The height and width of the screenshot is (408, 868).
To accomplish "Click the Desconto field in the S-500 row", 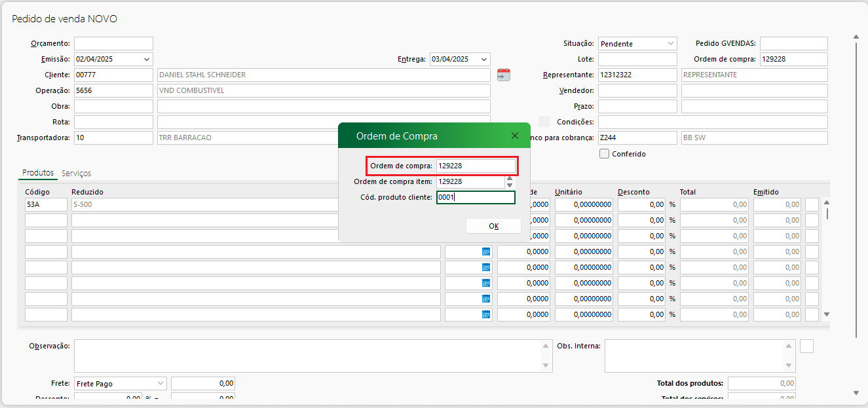I will [x=641, y=204].
